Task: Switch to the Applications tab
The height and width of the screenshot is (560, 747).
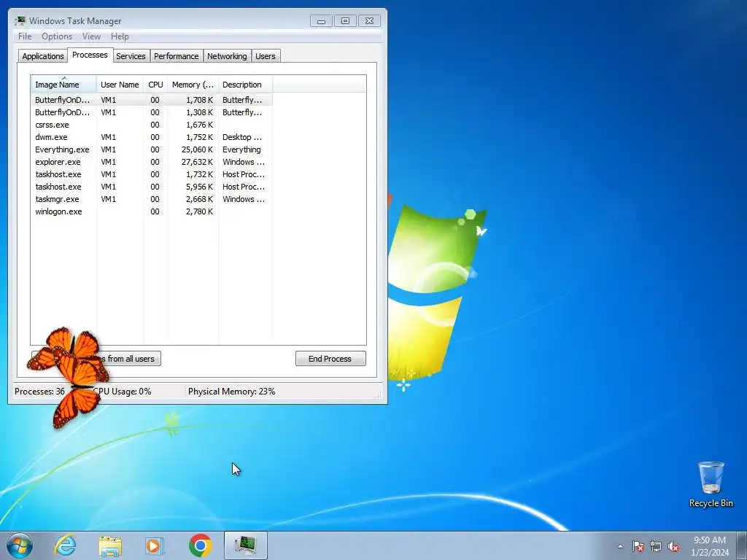Action: pyautogui.click(x=43, y=56)
